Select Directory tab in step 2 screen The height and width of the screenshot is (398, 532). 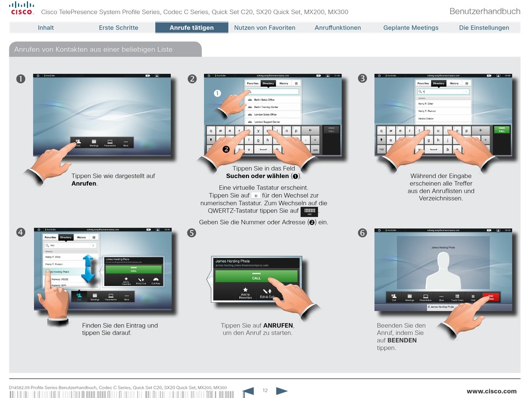(x=268, y=83)
